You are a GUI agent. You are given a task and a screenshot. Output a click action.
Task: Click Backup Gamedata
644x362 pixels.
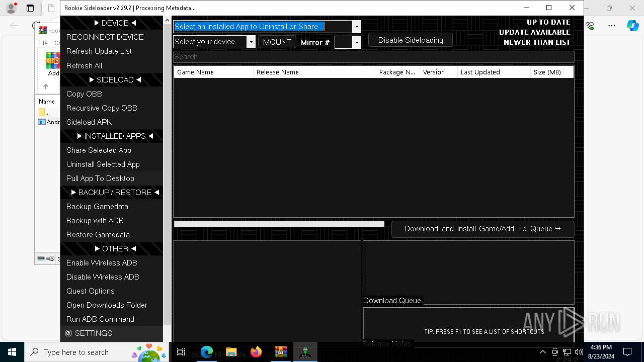point(112,207)
